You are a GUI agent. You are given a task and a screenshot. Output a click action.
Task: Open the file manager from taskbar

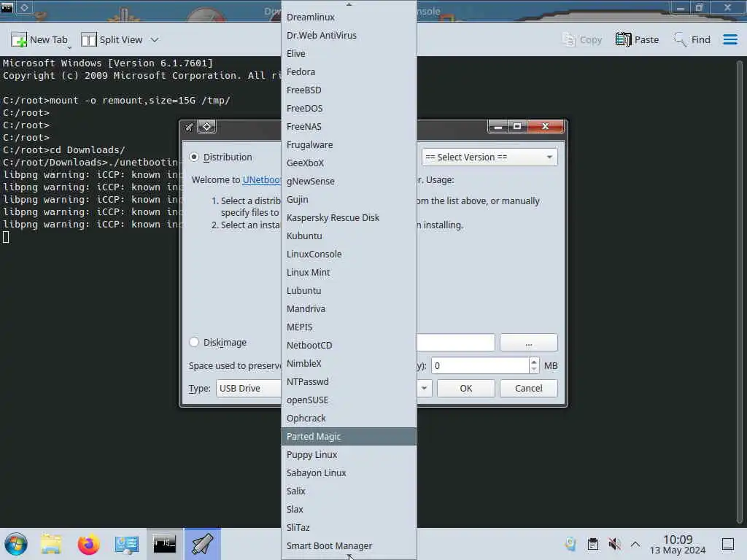pos(51,544)
